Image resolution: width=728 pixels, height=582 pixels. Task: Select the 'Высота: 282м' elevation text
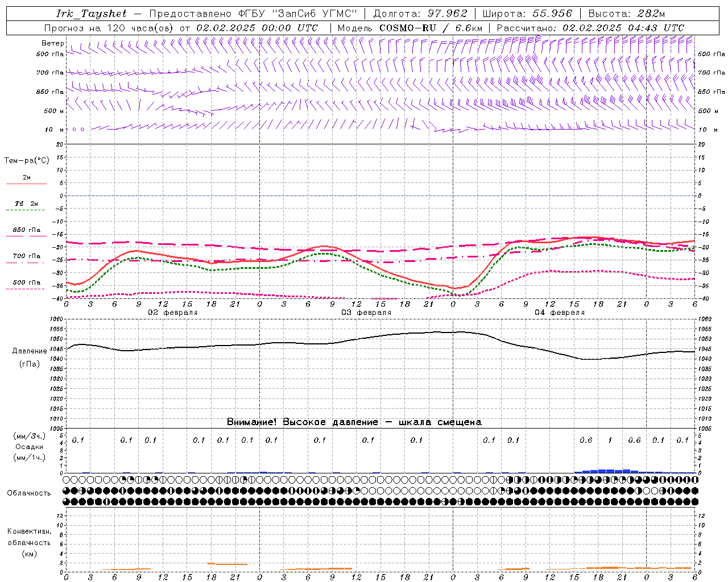[626, 14]
